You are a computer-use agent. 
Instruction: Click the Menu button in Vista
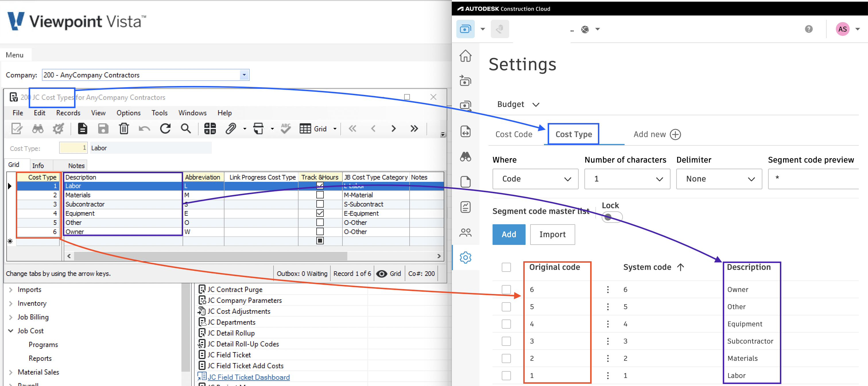15,55
